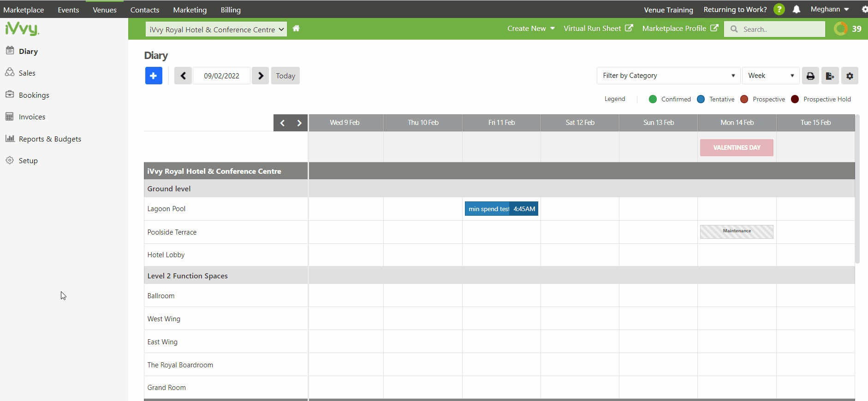Screen dimensions: 868x401
Task: Click the dark red Prospective Hold swatch
Action: 795,99
